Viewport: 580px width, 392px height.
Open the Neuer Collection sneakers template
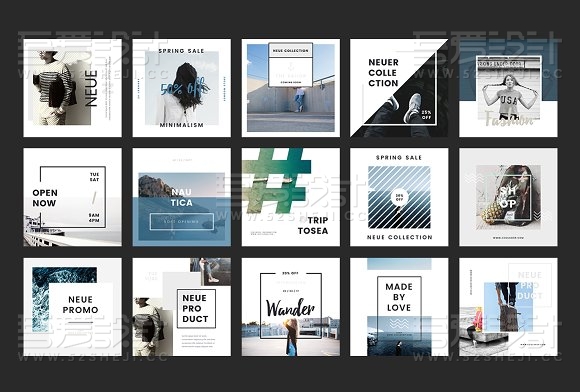click(399, 88)
